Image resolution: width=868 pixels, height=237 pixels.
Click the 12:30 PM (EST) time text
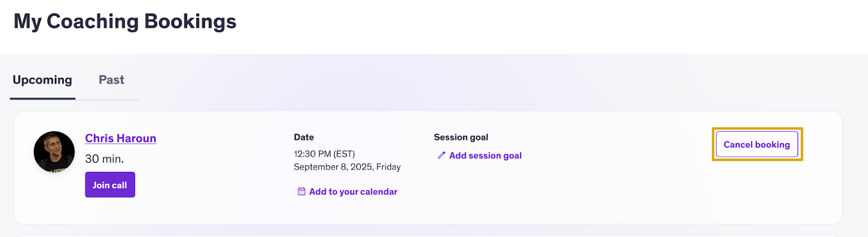pos(324,154)
